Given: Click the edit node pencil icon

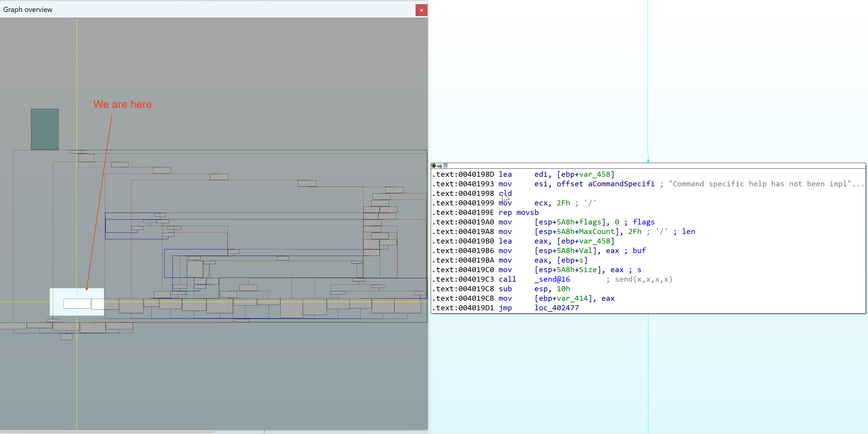Looking at the screenshot, I should click(439, 165).
